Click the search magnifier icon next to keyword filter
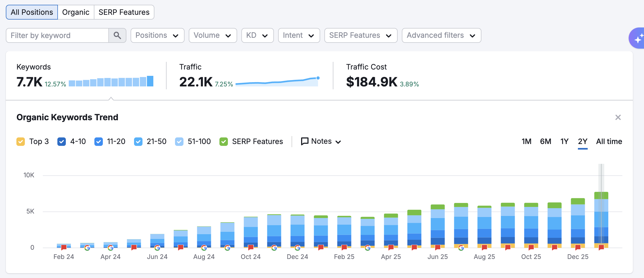 [117, 35]
